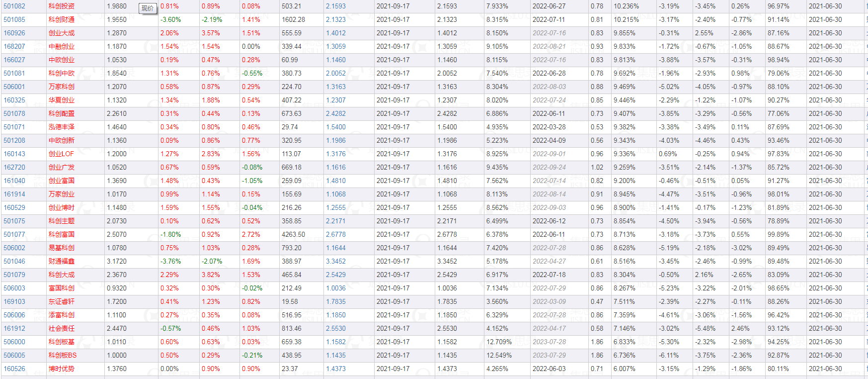The height and width of the screenshot is (379, 868).
Task: Open fund code 161040
Action: 14,181
